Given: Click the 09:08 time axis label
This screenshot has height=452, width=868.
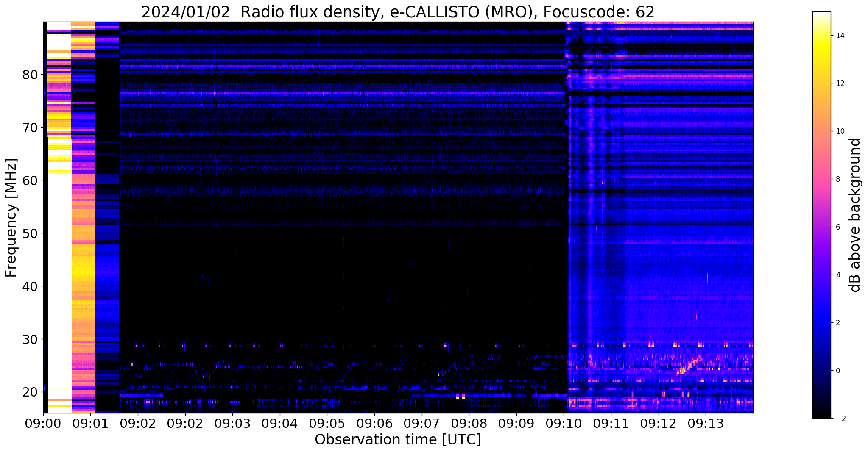Looking at the screenshot, I should 469,423.
